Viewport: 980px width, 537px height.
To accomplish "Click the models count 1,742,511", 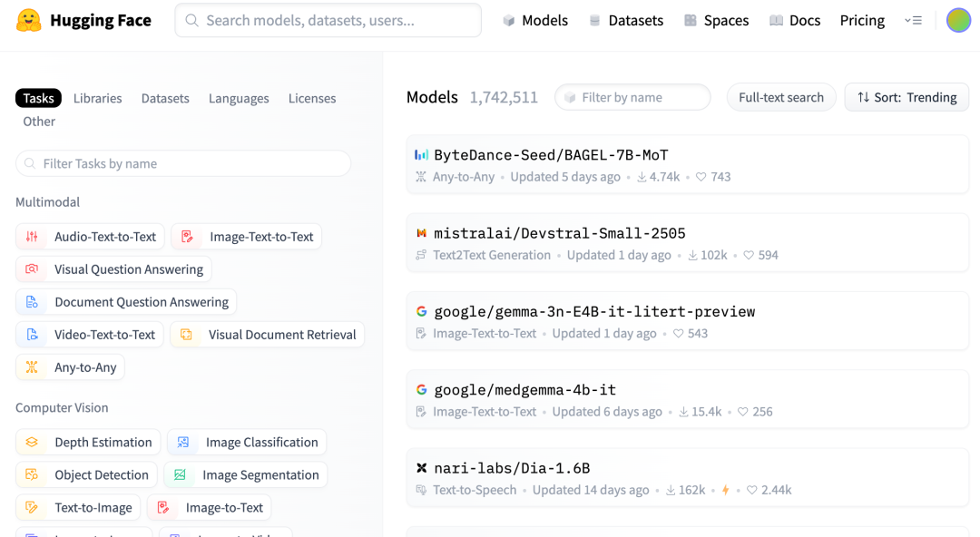I will click(504, 98).
